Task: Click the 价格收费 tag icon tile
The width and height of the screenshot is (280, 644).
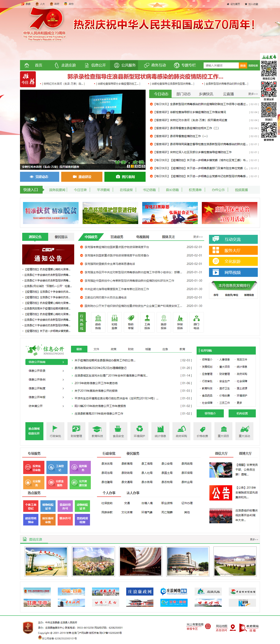Action: tap(202, 431)
